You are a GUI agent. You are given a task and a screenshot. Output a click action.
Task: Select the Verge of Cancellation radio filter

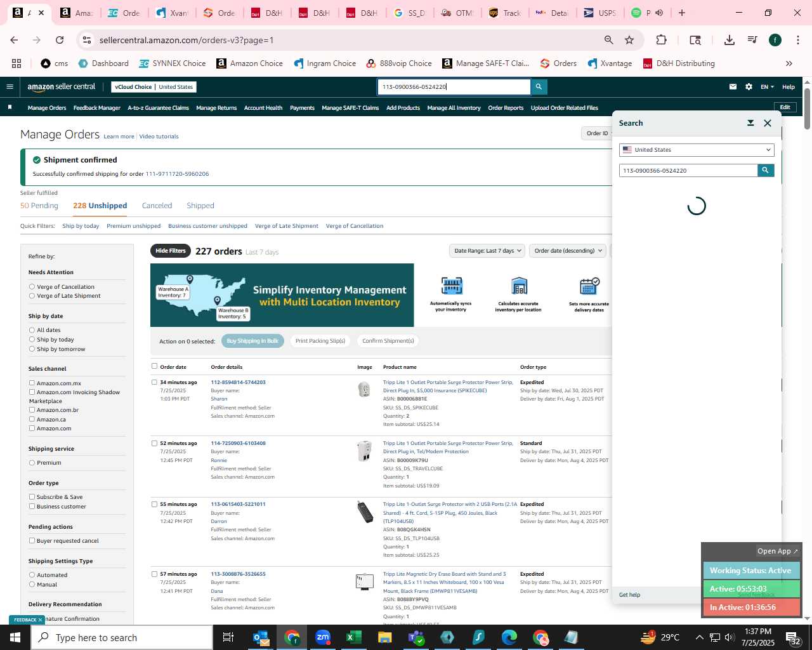[x=32, y=287]
